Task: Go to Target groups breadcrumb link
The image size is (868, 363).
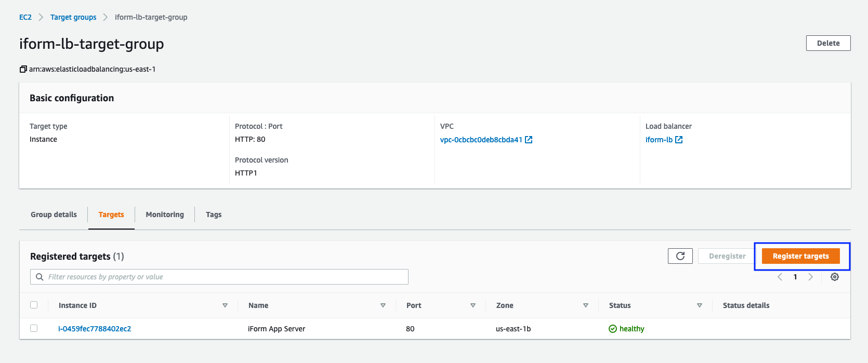Action: click(73, 17)
